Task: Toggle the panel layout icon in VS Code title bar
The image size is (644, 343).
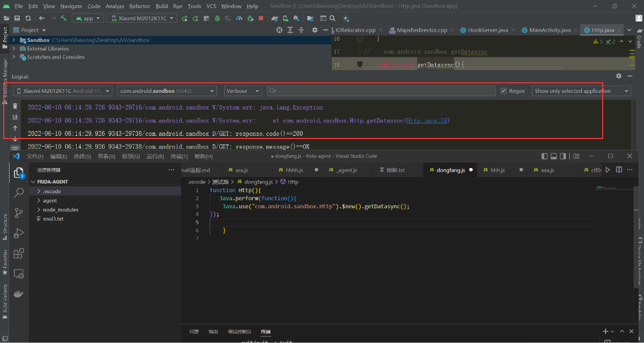Action: pyautogui.click(x=555, y=156)
